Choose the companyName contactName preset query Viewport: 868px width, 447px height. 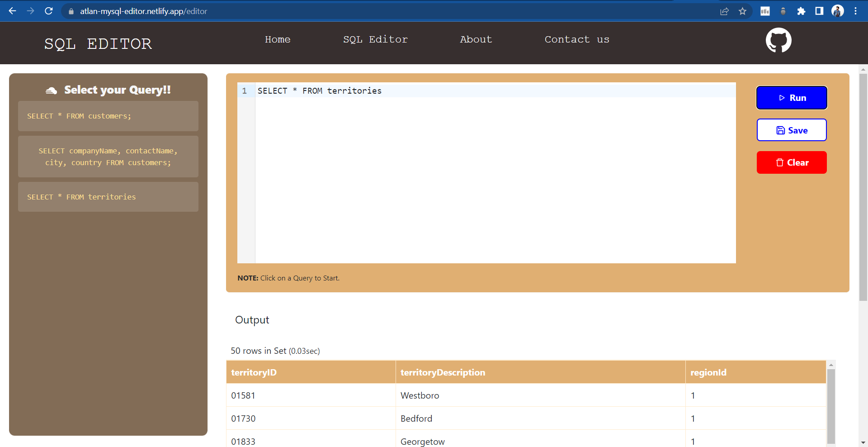pos(108,157)
